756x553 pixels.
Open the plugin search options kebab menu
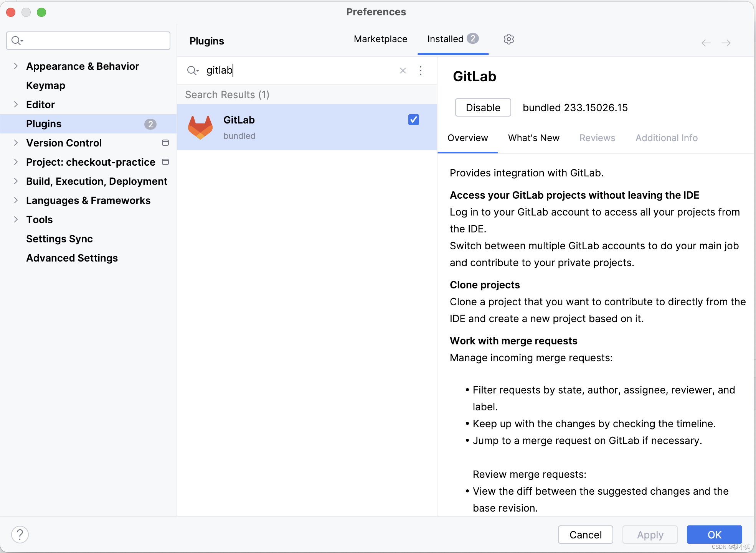(x=421, y=71)
